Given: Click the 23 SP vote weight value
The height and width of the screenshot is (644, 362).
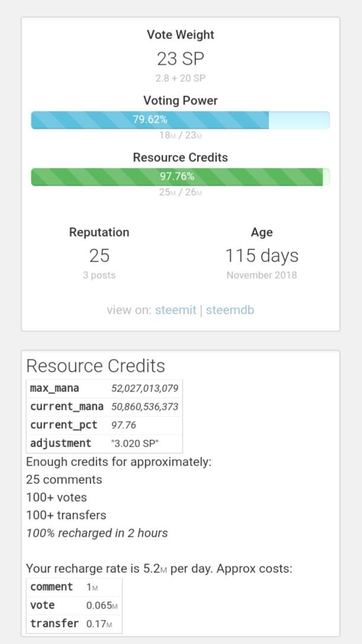Looking at the screenshot, I should (180, 59).
